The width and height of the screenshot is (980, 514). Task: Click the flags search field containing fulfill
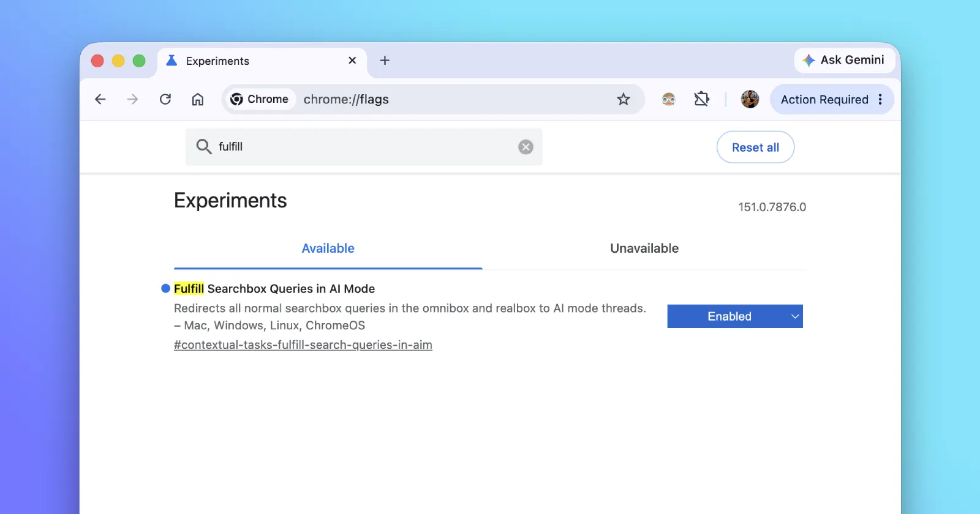[364, 147]
